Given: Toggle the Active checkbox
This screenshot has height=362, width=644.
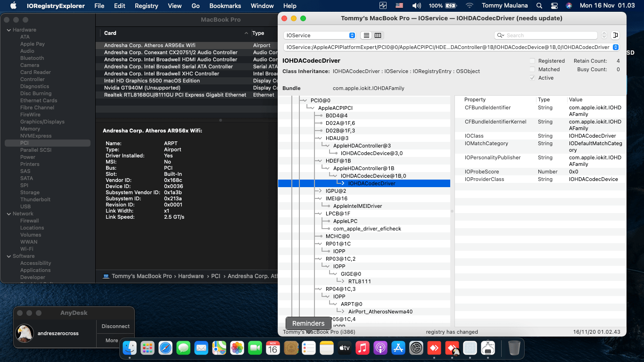Looking at the screenshot, I should coord(532,78).
